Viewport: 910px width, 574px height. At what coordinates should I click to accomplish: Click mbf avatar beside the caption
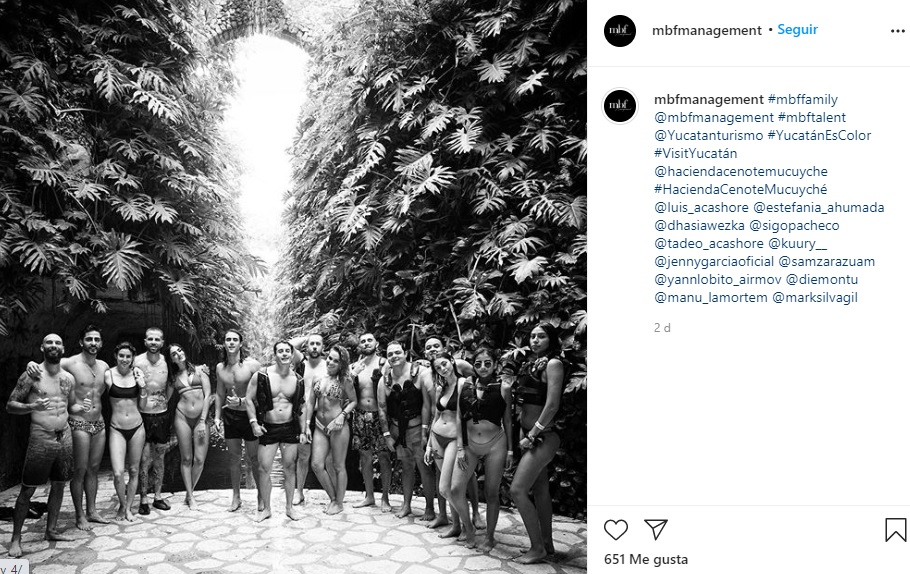point(620,106)
